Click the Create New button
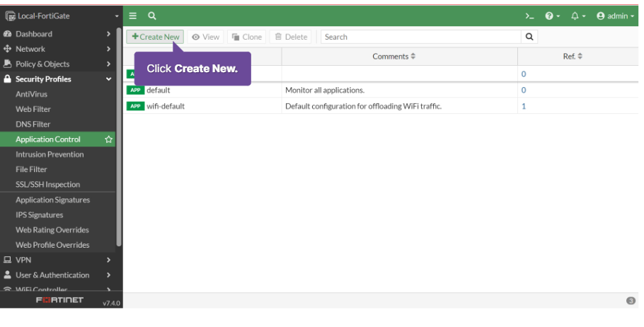This screenshot has width=644, height=327. [x=155, y=37]
